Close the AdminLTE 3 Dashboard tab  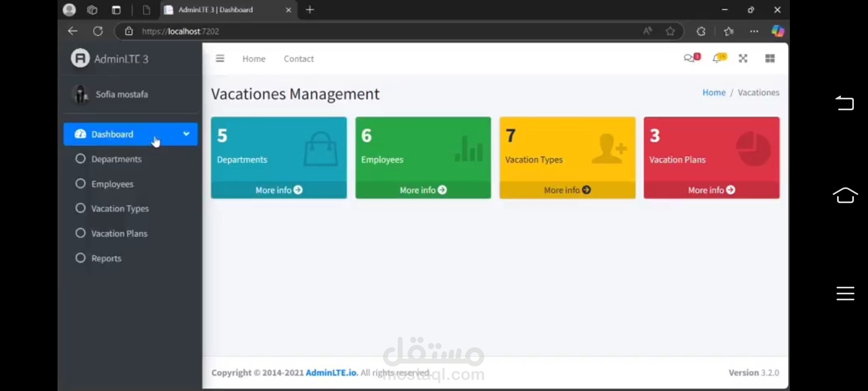[288, 10]
